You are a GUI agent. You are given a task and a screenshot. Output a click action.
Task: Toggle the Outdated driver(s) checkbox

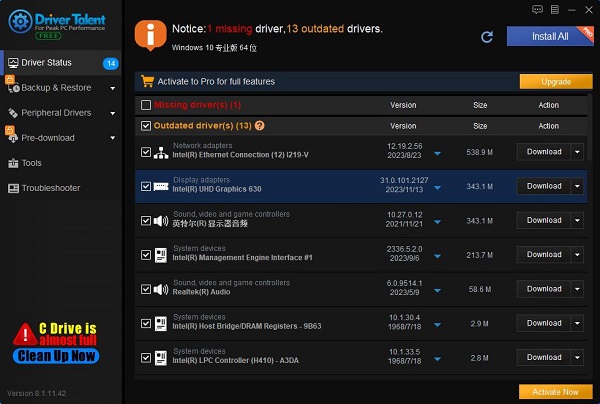(146, 125)
